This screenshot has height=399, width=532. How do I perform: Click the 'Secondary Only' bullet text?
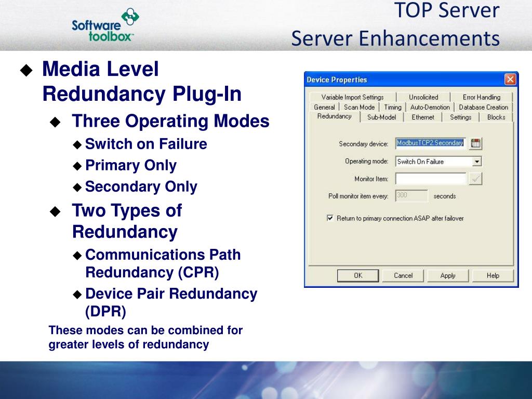pyautogui.click(x=141, y=187)
